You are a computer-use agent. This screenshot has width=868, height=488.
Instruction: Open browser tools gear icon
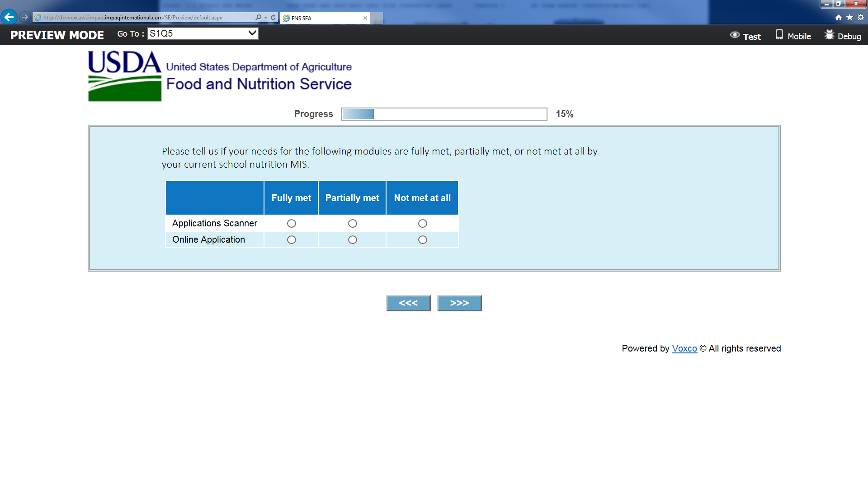[x=861, y=17]
